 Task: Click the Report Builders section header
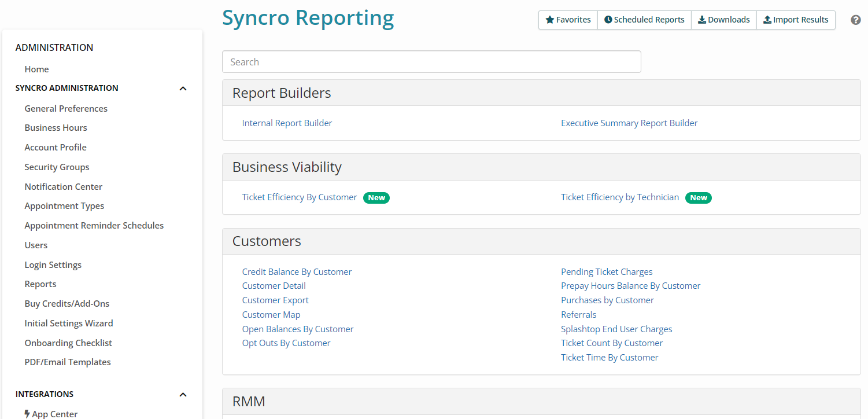(x=282, y=93)
